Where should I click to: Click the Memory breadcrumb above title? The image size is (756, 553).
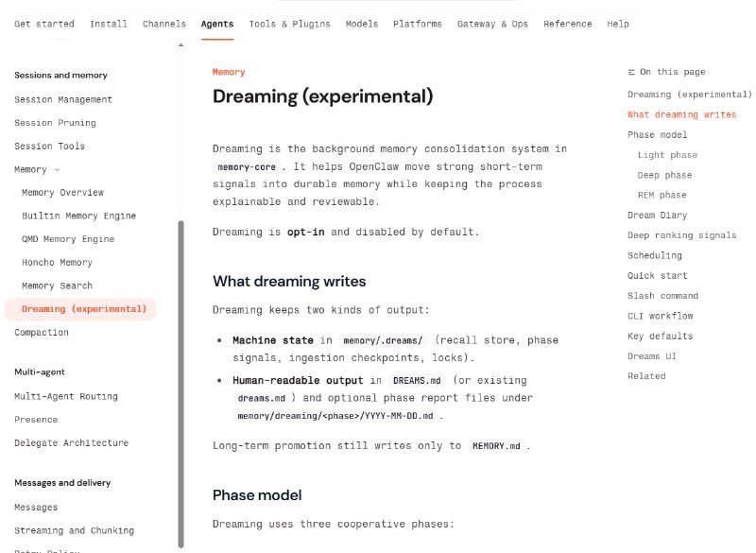[x=229, y=72]
